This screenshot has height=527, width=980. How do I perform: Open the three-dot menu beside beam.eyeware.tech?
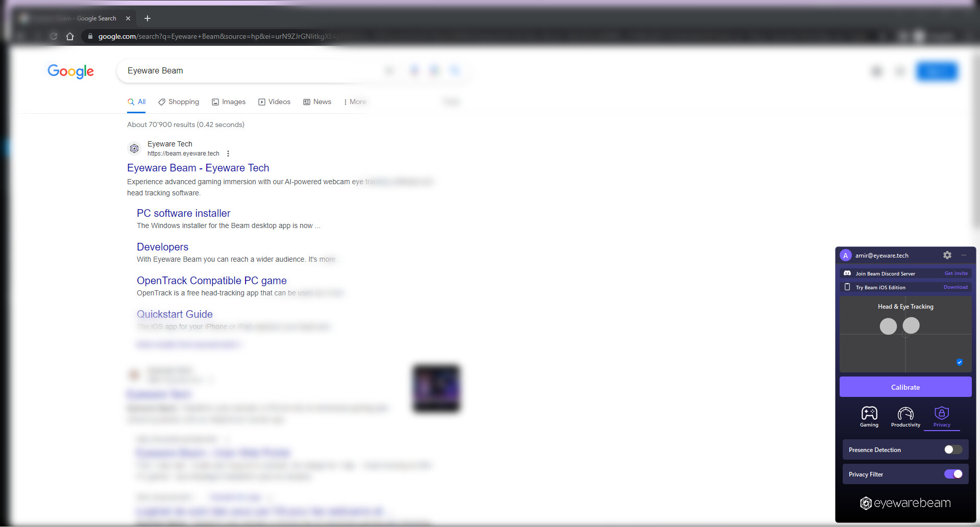(228, 153)
